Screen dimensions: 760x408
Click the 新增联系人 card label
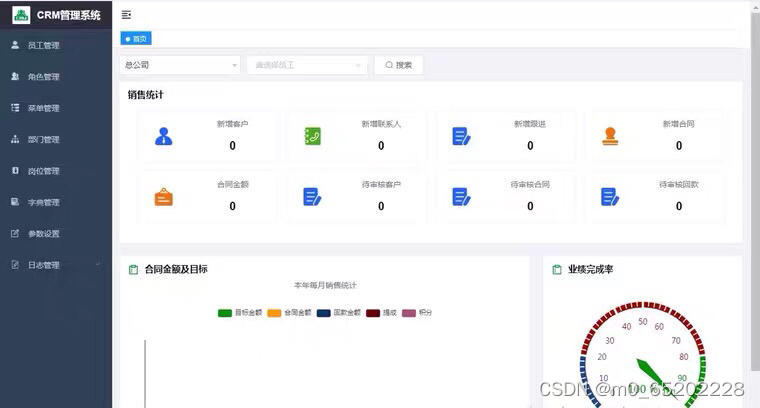coord(381,124)
